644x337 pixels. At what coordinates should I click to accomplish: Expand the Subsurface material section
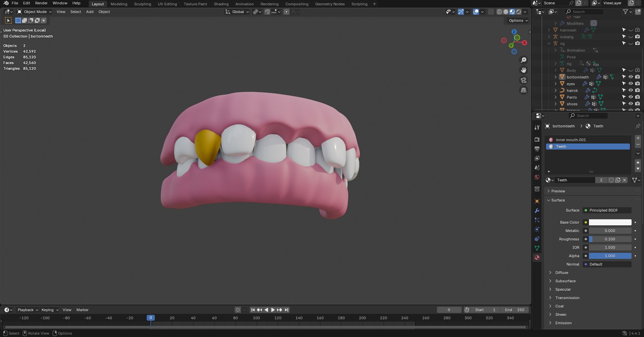(565, 281)
